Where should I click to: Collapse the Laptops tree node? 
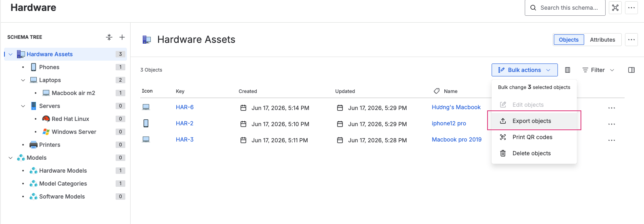point(23,80)
